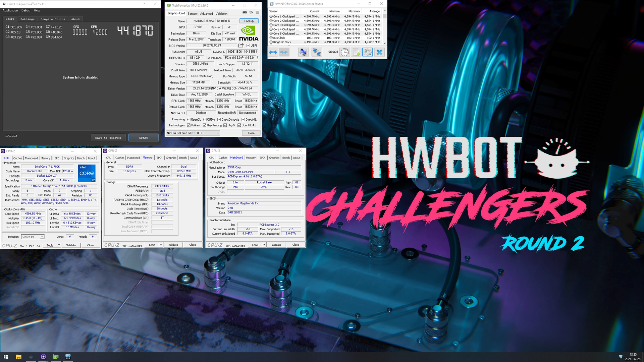Click HWiNFO expand columns double-arrow icon
The image size is (644, 362).
click(x=273, y=52)
